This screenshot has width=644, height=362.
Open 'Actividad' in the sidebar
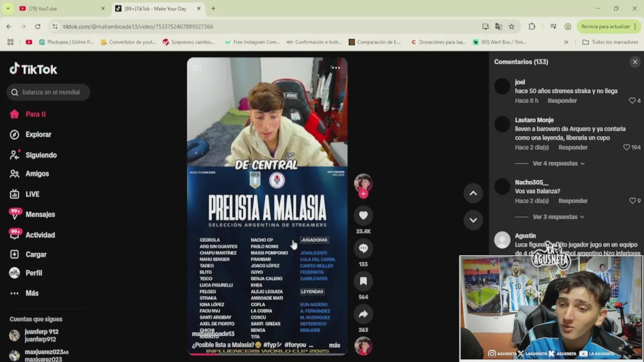point(40,235)
